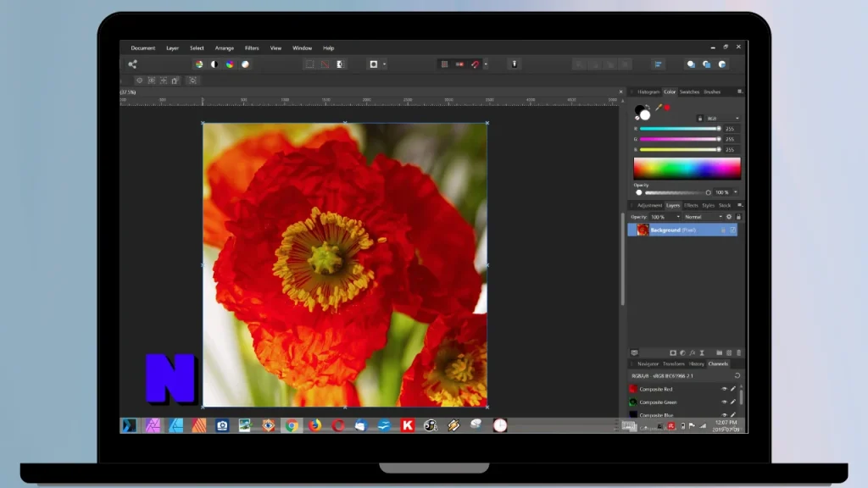
Task: Open the Help menu
Action: tap(328, 48)
